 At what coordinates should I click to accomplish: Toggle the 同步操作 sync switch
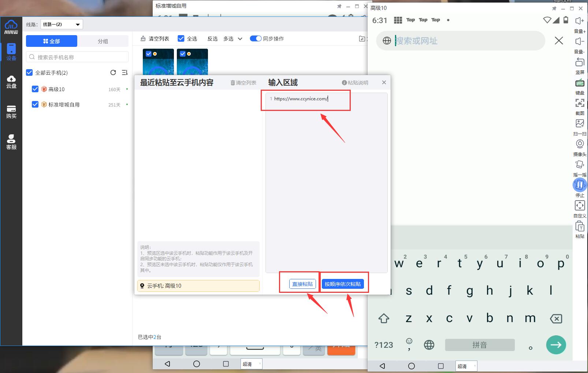(x=256, y=38)
